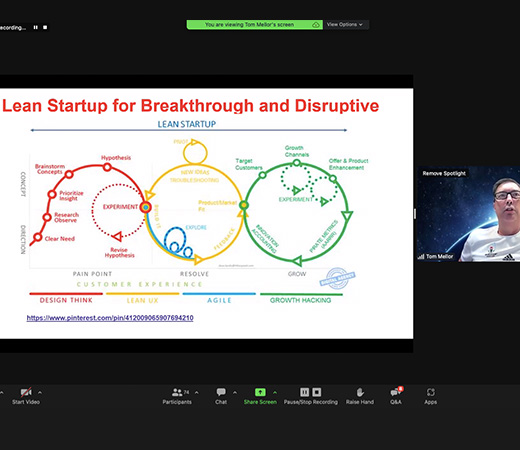Click Remove Spotlight on Tom Mellor's video
The height and width of the screenshot is (450, 520).
(x=444, y=173)
